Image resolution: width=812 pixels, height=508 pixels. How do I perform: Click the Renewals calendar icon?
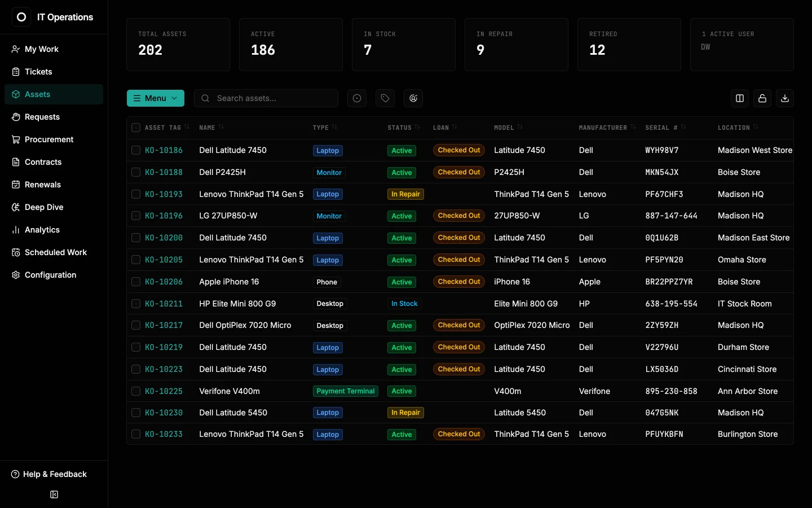[x=16, y=185]
